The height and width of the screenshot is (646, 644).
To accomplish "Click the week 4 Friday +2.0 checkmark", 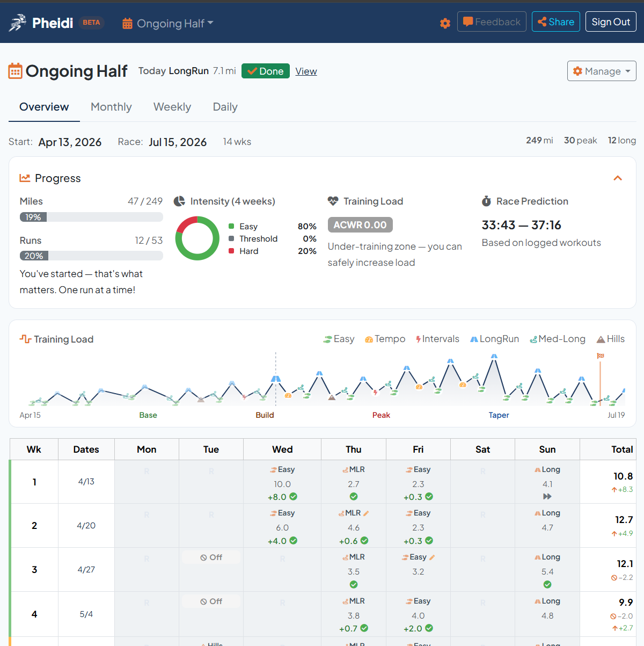I will (x=429, y=628).
